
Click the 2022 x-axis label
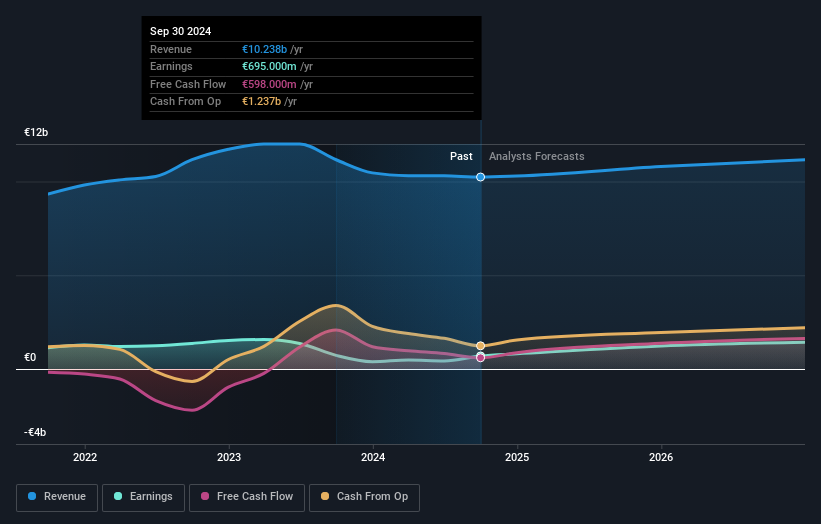85,458
